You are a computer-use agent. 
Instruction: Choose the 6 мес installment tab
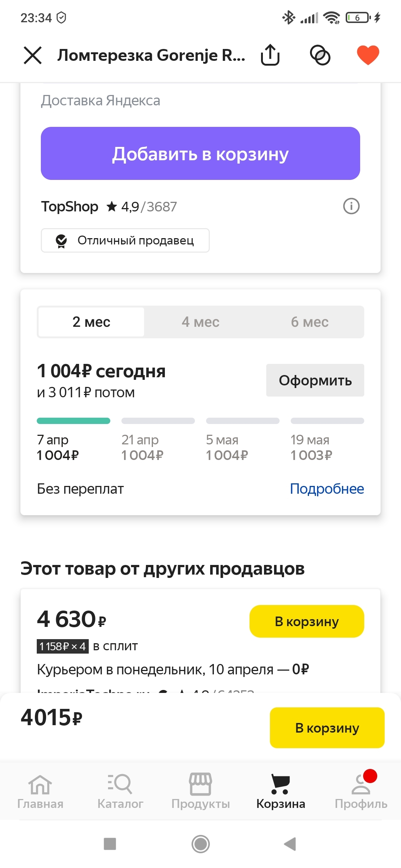point(310,322)
